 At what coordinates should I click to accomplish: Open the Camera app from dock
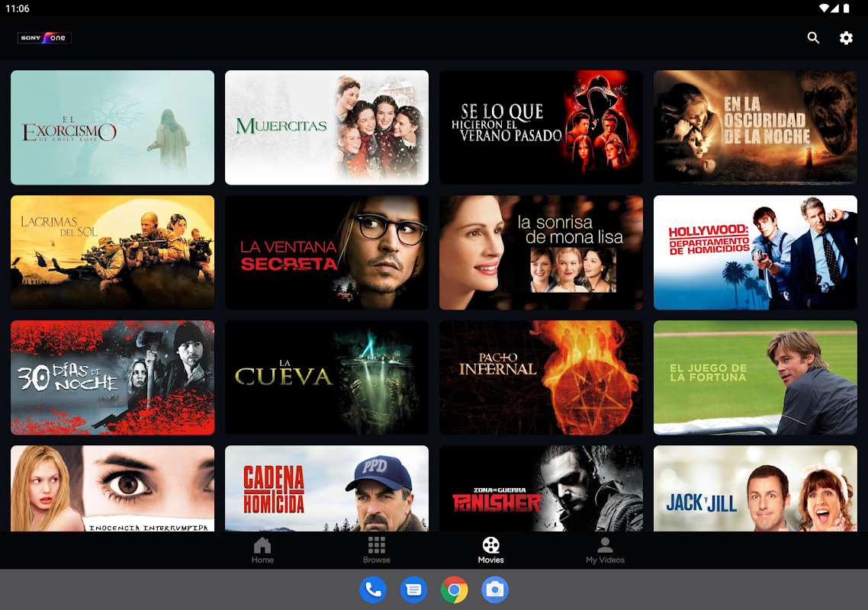click(x=495, y=589)
